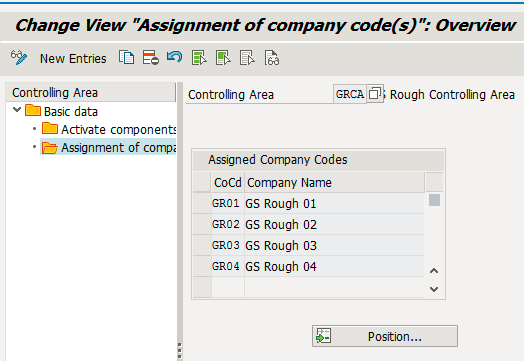This screenshot has width=524, height=361.
Task: Click the Deselect All icon
Action: pyautogui.click(x=247, y=58)
